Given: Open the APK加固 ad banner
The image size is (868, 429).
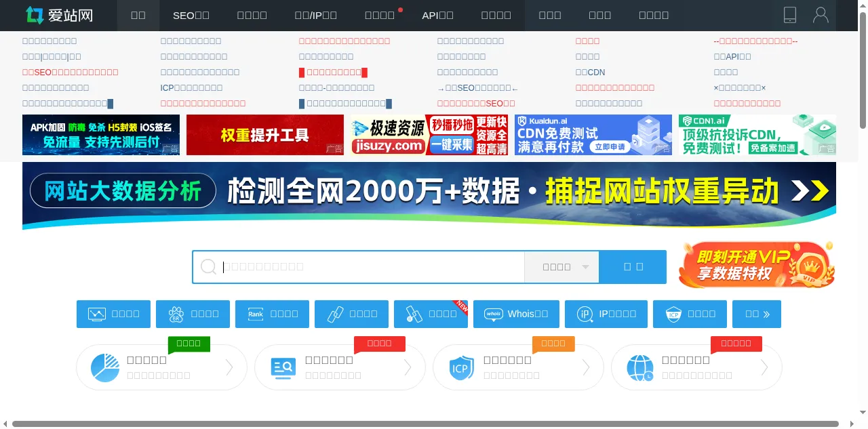Looking at the screenshot, I should click(101, 135).
